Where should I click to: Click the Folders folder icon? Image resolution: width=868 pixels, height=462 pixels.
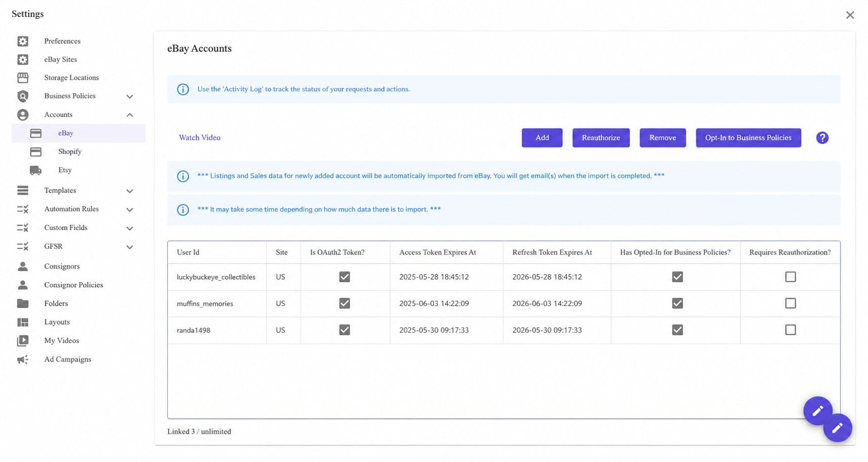[23, 303]
